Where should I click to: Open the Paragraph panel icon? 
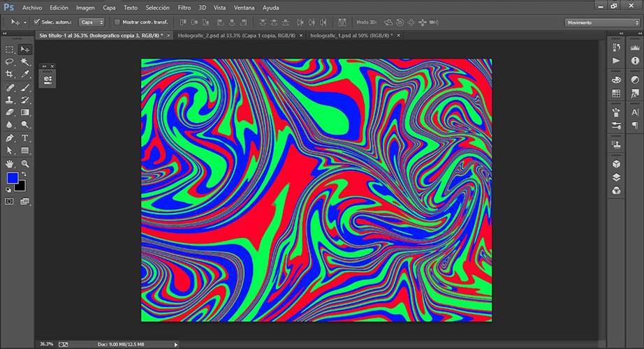(x=635, y=125)
